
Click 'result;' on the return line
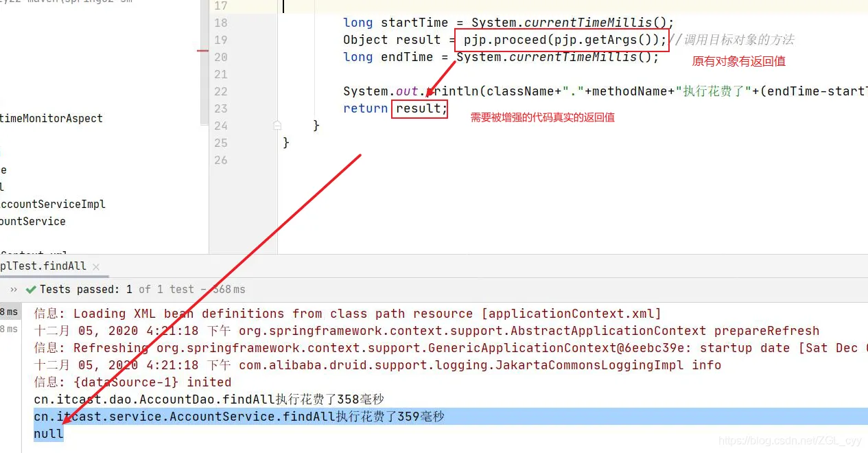click(421, 108)
